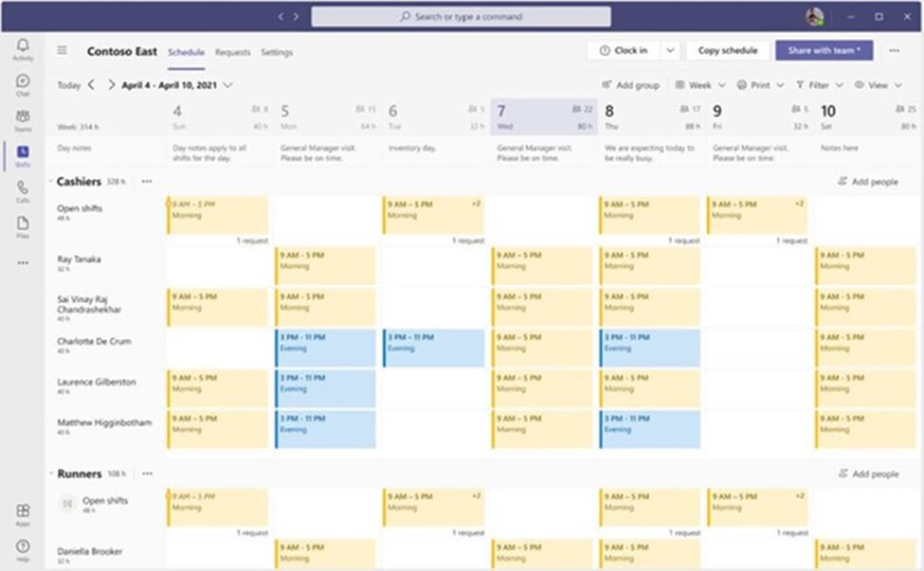Go to the next week arrow
This screenshot has width=924, height=571.
[x=111, y=85]
